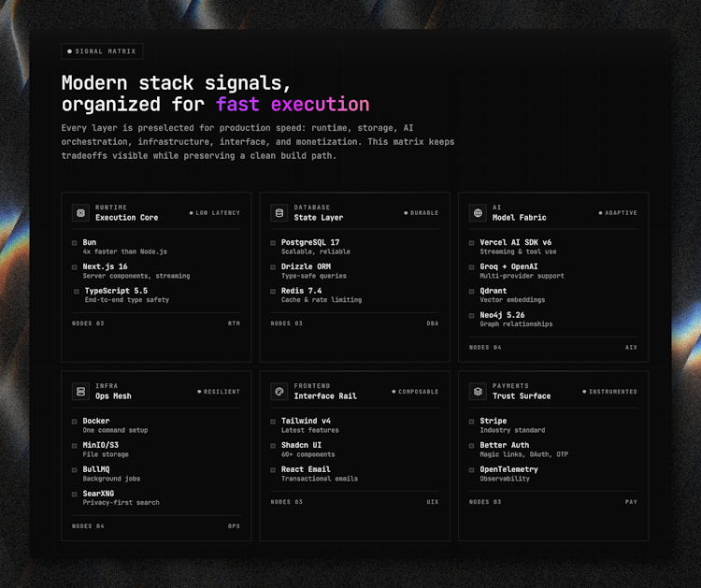
Task: Click 'NODES 03' in the Frontend card
Action: pyautogui.click(x=287, y=502)
